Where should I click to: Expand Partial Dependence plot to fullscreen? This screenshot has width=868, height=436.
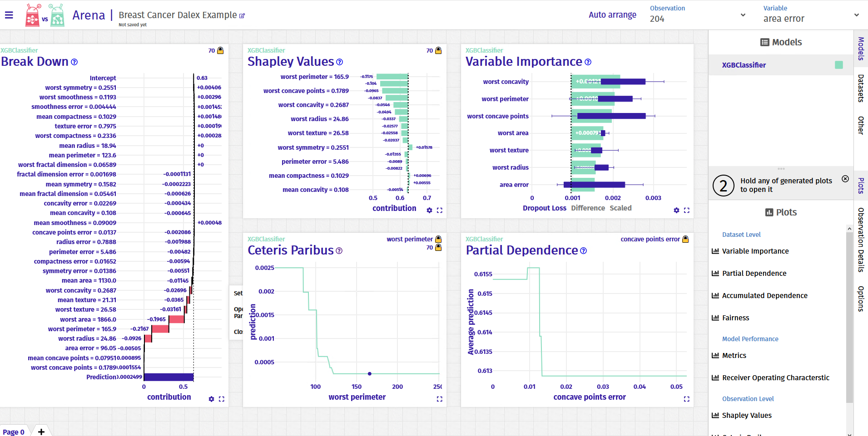point(687,399)
